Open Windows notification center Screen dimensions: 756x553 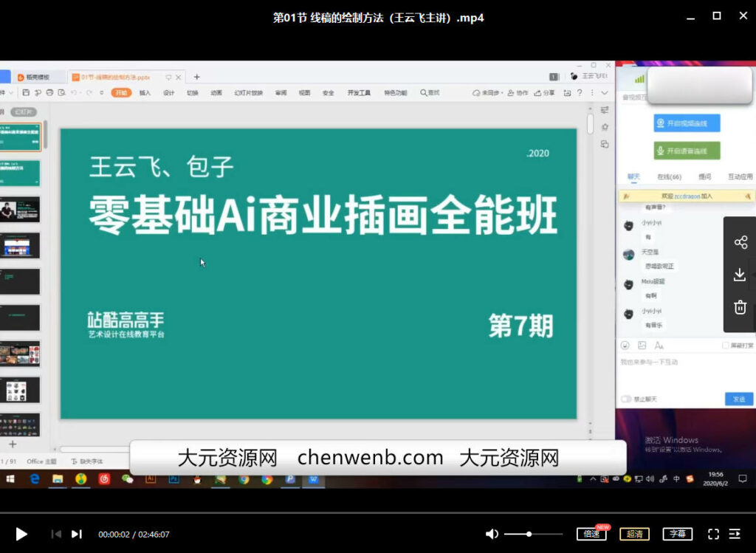pyautogui.click(x=743, y=478)
